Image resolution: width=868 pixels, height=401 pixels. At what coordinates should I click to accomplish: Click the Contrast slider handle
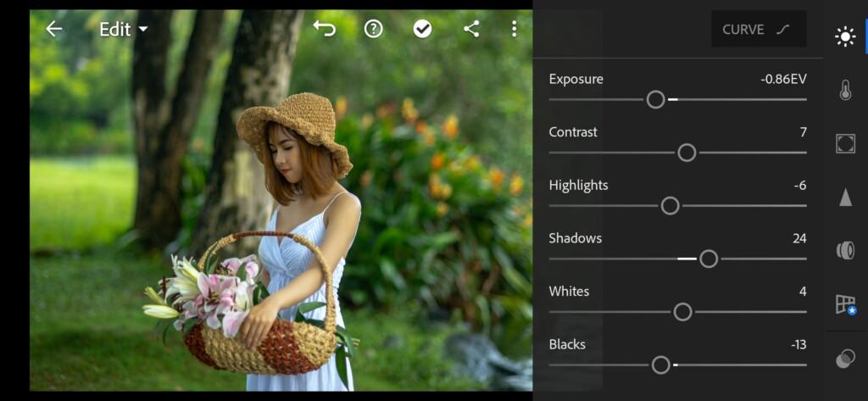pyautogui.click(x=687, y=153)
